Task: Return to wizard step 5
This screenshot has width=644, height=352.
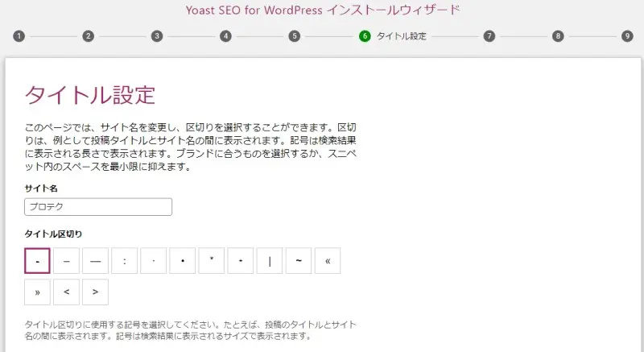Action: tap(295, 36)
